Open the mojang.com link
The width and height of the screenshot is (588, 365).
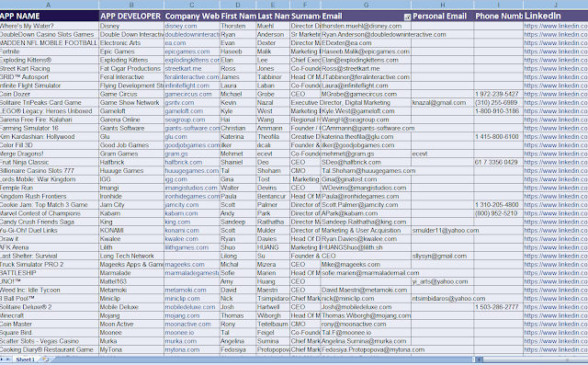click(182, 315)
